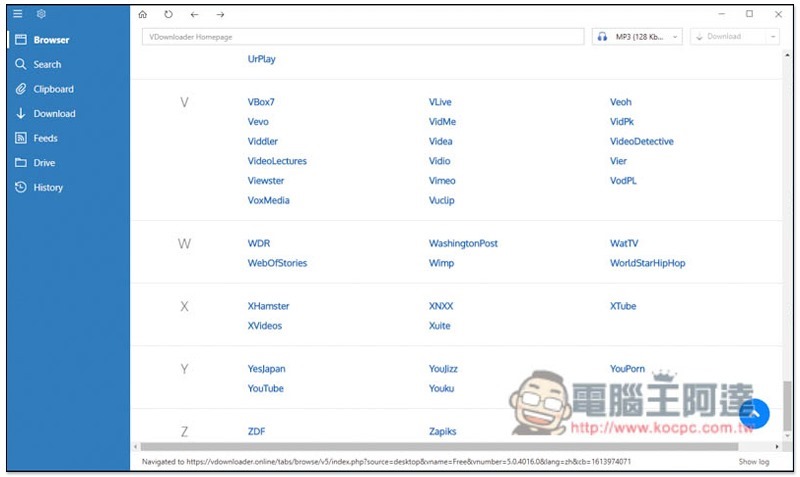Screen dimensions: 800x477
Task: Open the Search sidebar item
Action: point(68,64)
